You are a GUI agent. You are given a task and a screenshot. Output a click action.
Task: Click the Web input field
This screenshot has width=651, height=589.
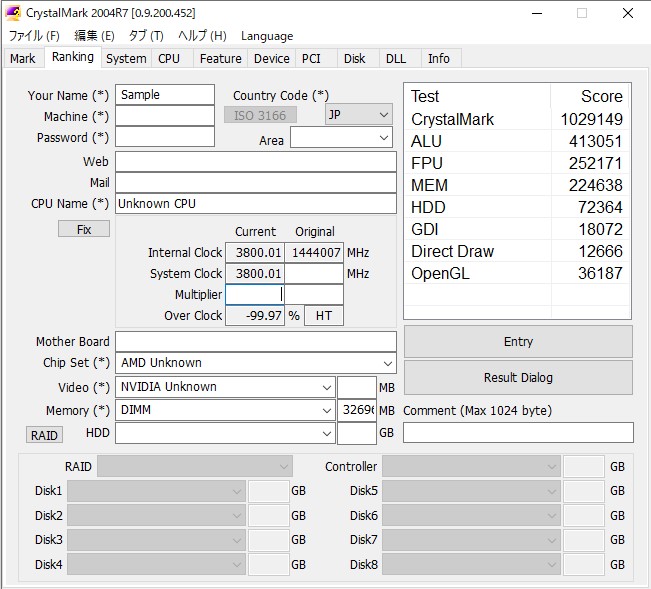[x=256, y=161]
